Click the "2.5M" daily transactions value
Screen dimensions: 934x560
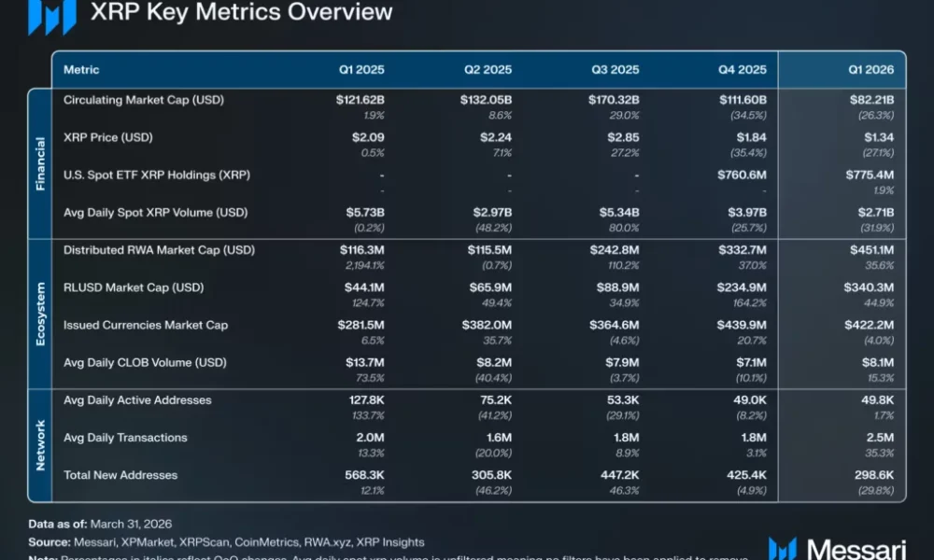click(x=880, y=438)
